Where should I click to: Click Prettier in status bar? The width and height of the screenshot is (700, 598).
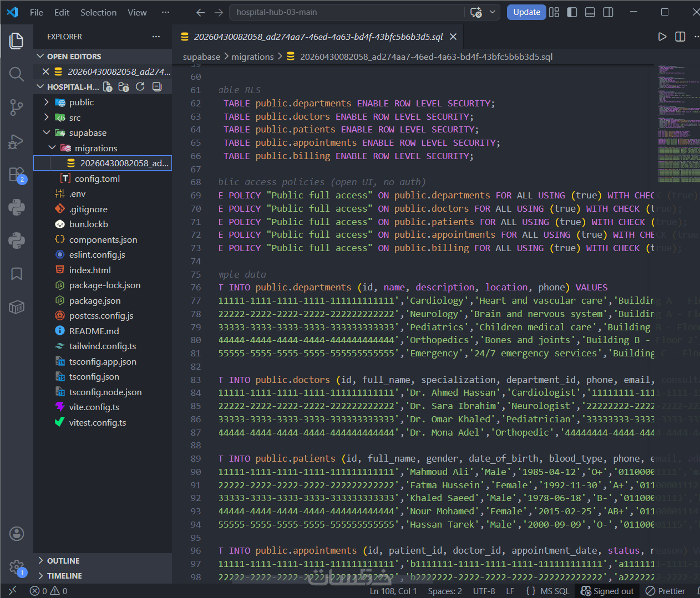(x=665, y=591)
